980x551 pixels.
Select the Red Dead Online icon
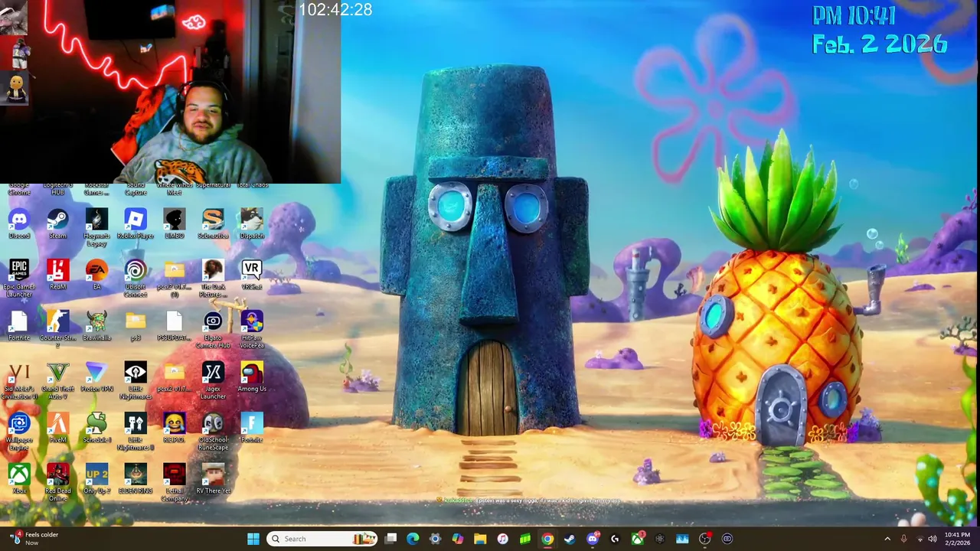click(57, 483)
